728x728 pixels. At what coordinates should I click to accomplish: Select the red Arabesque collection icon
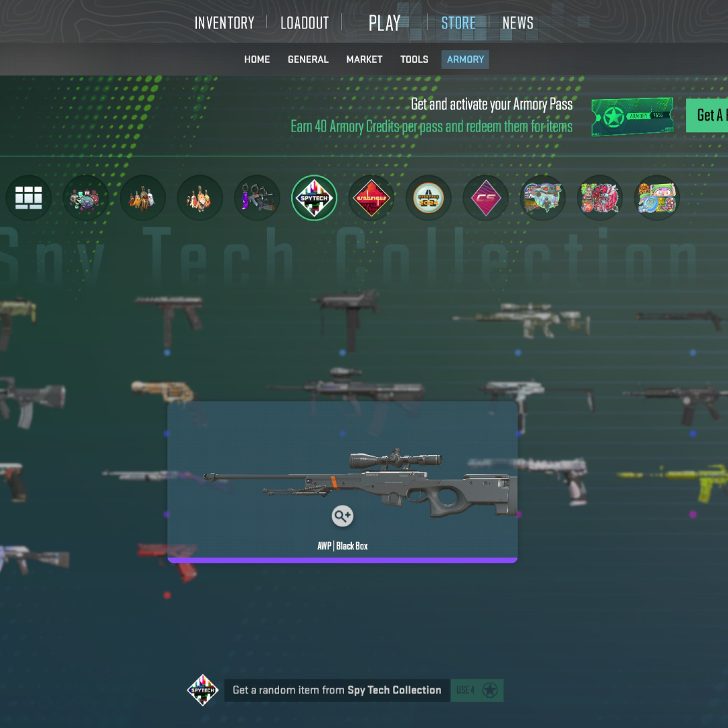371,198
